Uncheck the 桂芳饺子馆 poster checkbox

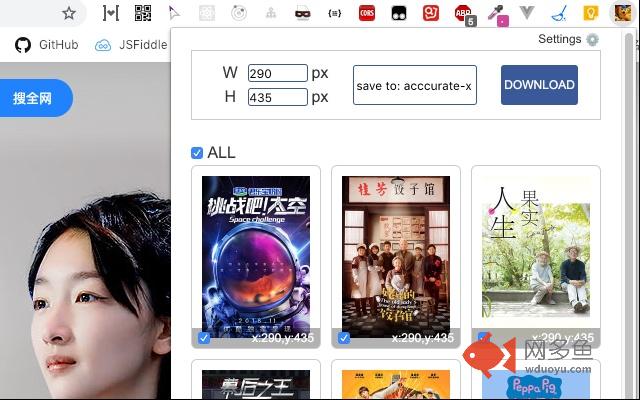pyautogui.click(x=344, y=338)
